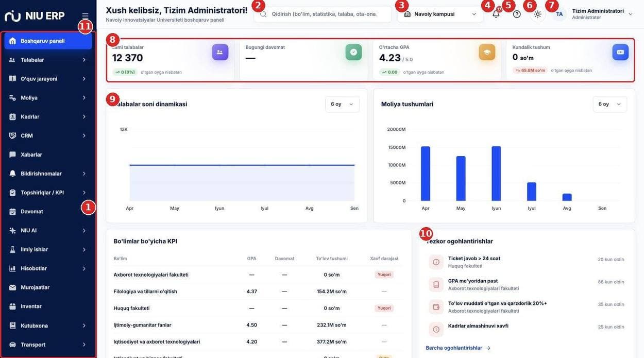644x358 pixels.
Task: Open notifications bell in top bar
Action: tap(496, 14)
